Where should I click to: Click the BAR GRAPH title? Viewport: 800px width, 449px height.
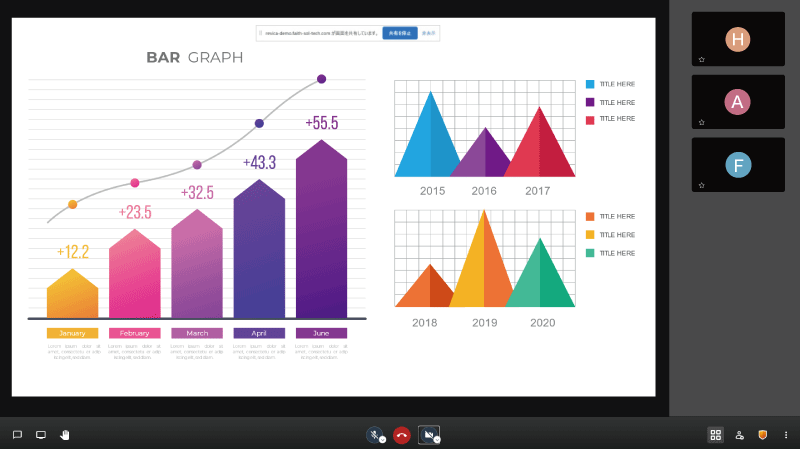point(194,58)
